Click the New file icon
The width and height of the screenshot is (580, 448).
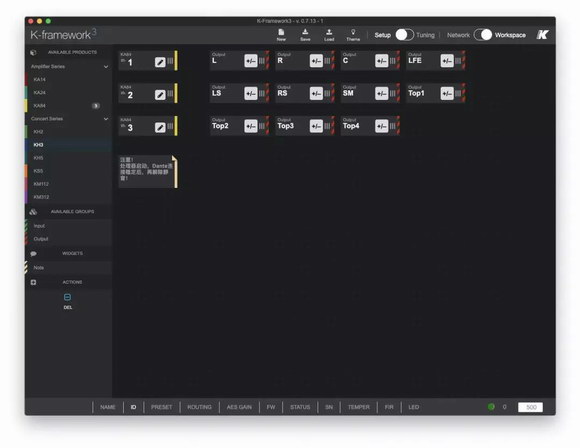(281, 33)
